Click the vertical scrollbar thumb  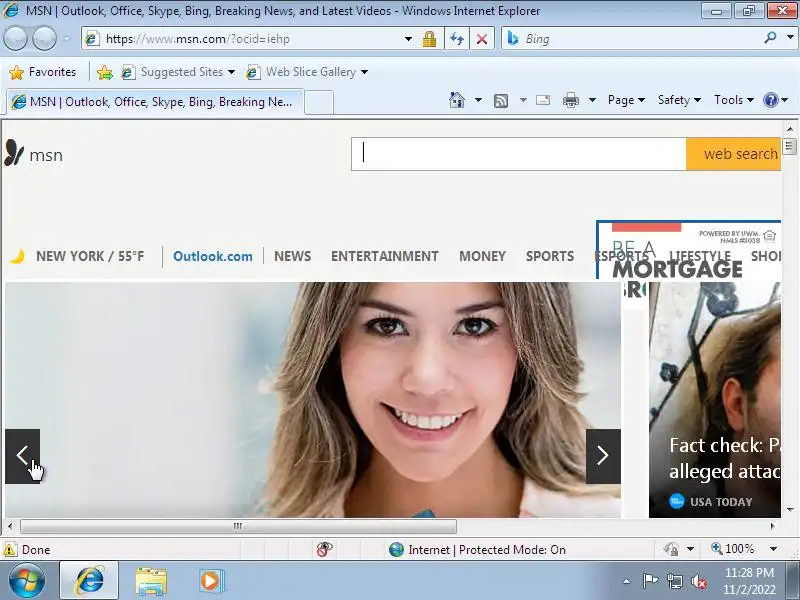click(789, 146)
